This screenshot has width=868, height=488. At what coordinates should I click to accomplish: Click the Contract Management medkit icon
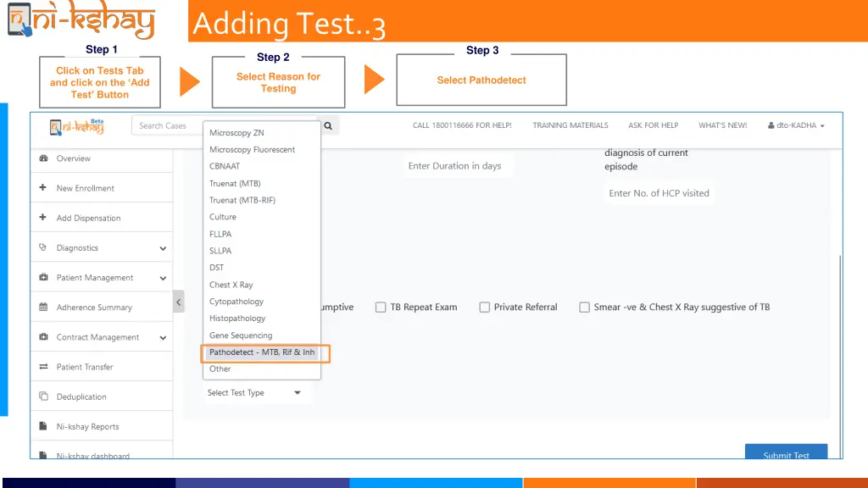(x=43, y=337)
